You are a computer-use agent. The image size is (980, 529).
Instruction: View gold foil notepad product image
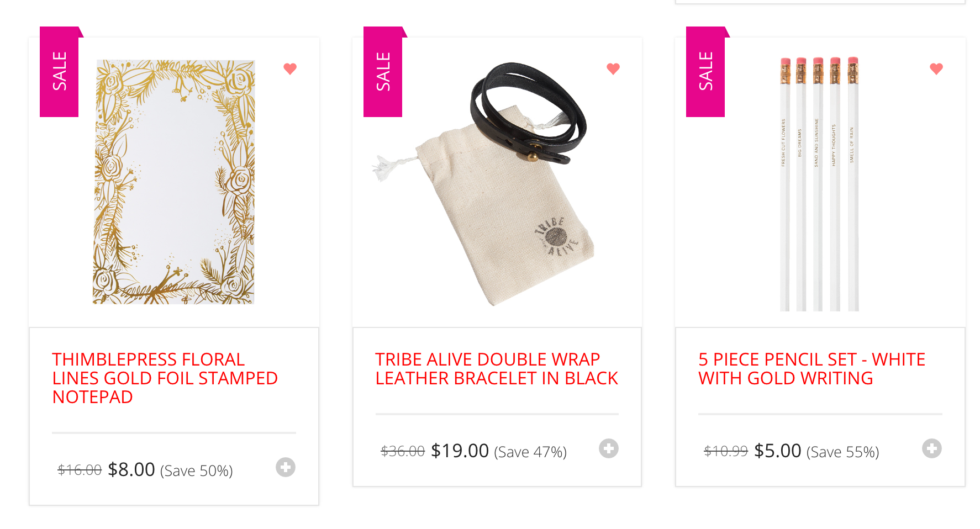pos(174,182)
